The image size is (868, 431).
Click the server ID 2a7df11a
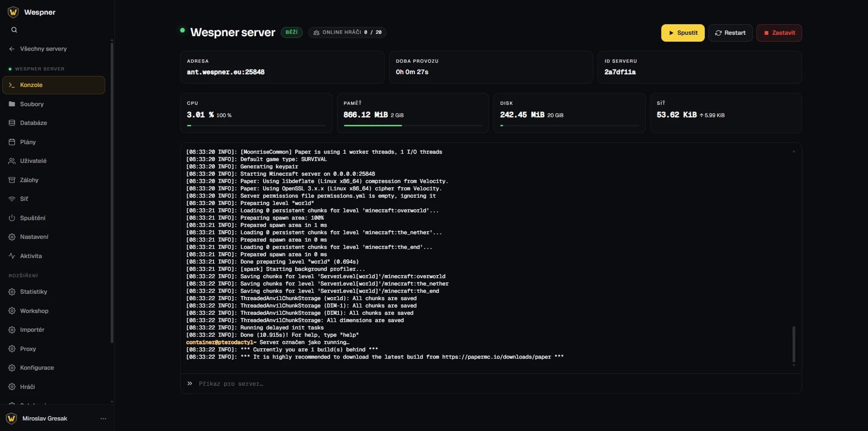click(620, 72)
